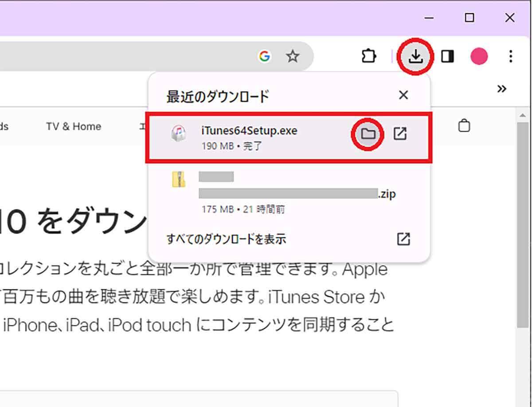Click the Downloads icon in Chrome toolbar

(x=415, y=56)
